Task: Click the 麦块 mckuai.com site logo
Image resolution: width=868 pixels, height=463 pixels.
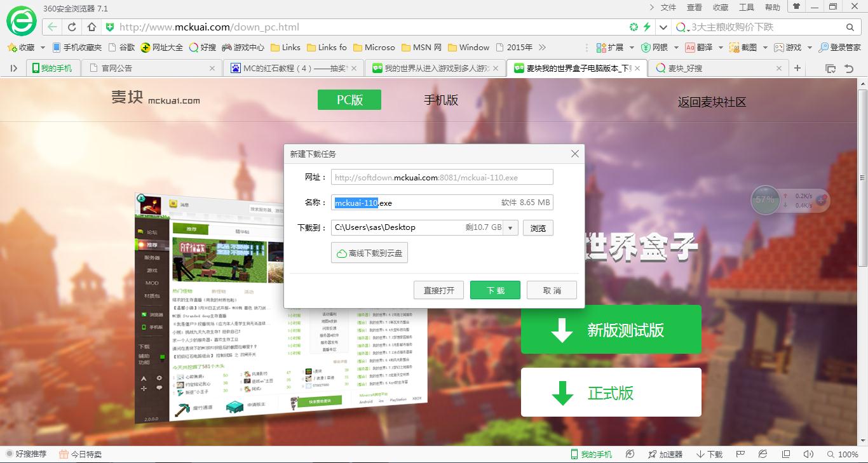Action: point(156,98)
